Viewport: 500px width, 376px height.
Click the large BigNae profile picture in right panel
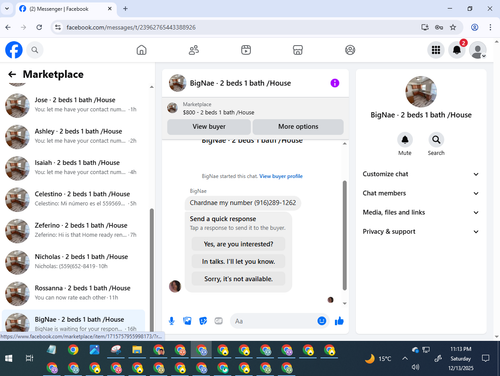pyautogui.click(x=421, y=92)
